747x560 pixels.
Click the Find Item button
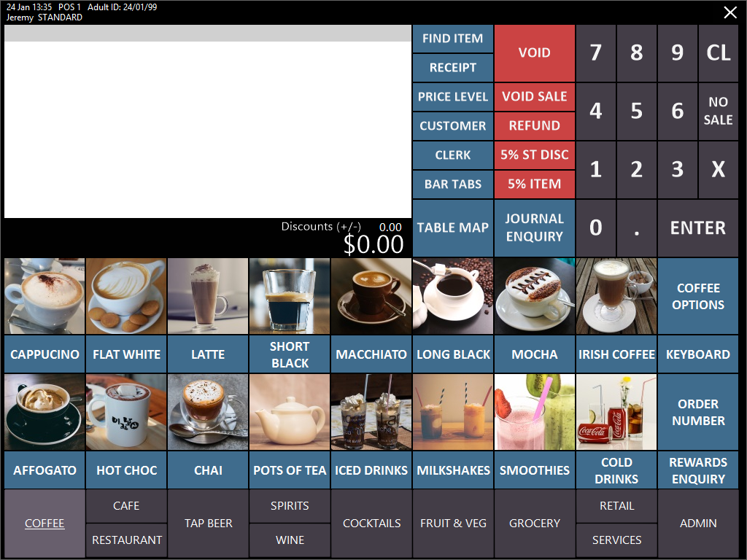452,39
